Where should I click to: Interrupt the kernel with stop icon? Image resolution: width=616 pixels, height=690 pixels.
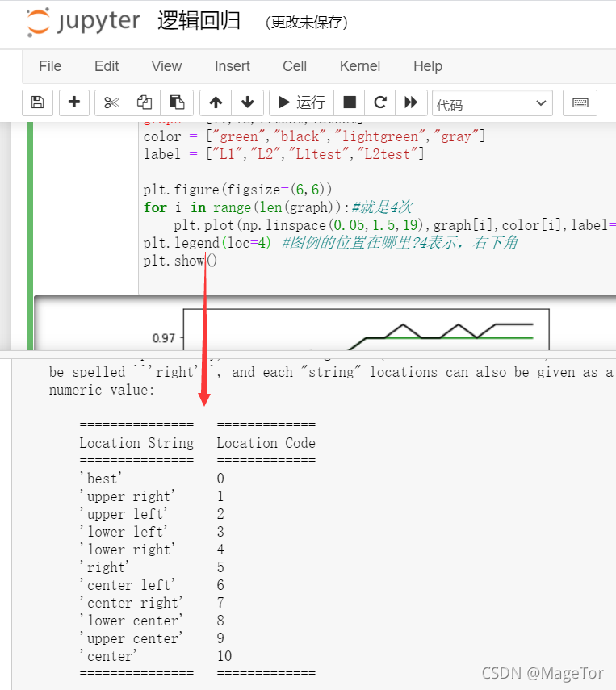coord(349,102)
